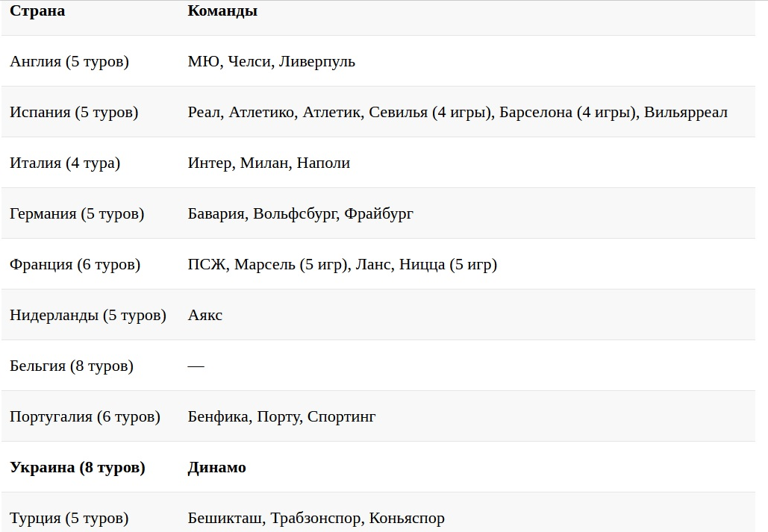Click the "Бавария, Вольфсбург, Фрайбург" cell

click(301, 214)
